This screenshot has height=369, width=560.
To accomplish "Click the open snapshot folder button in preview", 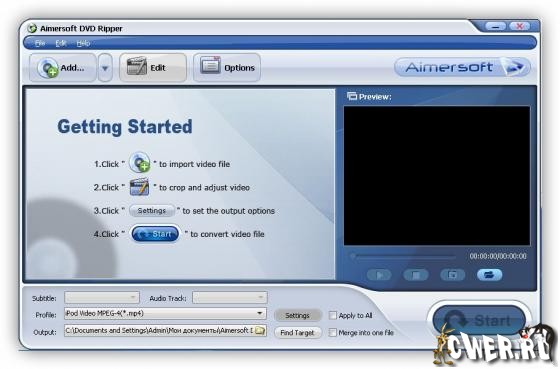I will (490, 275).
